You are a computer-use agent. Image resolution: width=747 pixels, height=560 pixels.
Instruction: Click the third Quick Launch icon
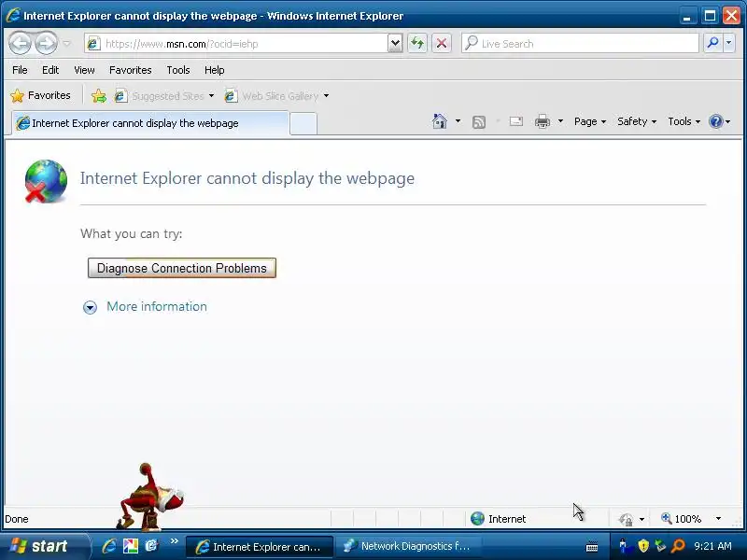[x=151, y=546]
